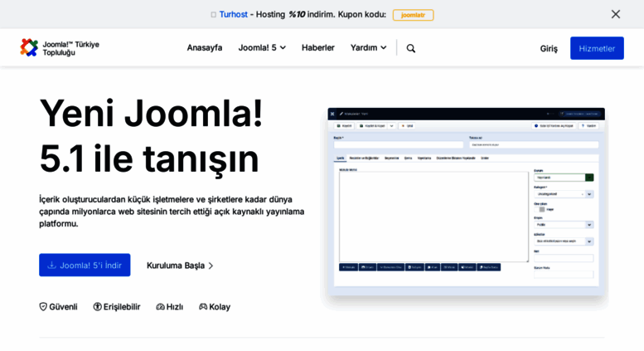The width and height of the screenshot is (644, 351).
Task: Click the Güvenli shield icon
Action: [x=43, y=307]
